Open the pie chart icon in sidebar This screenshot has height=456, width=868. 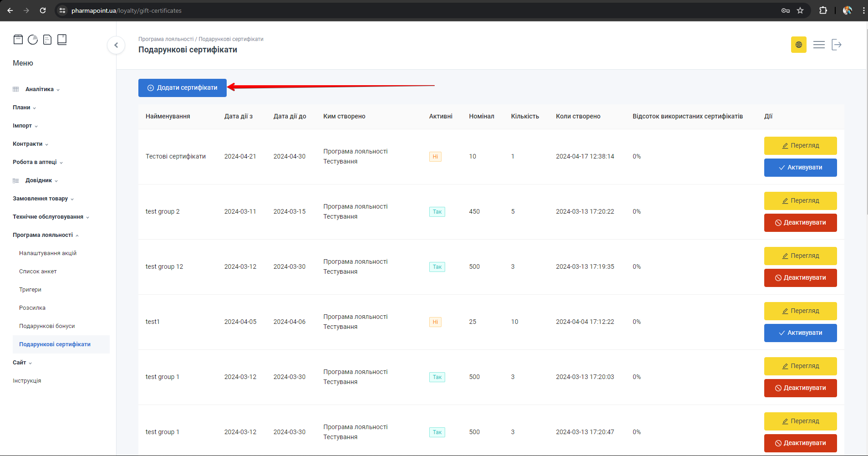[33, 40]
